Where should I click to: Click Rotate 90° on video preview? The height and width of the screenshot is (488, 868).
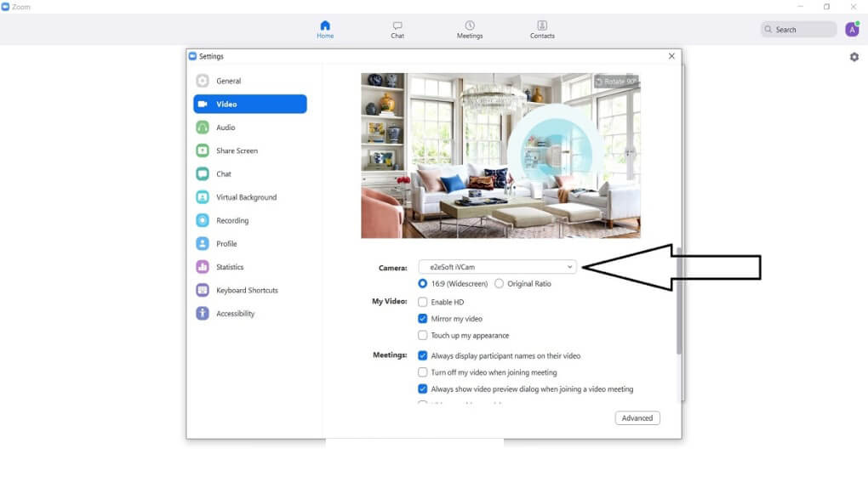click(x=615, y=82)
